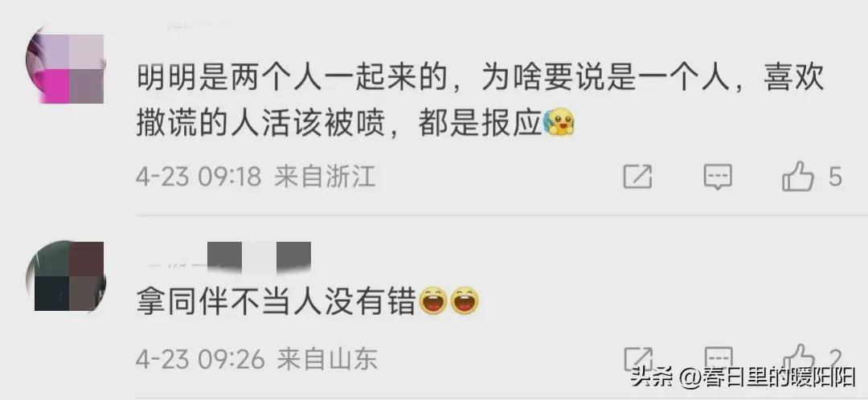The height and width of the screenshot is (400, 868).
Task: Tap the share icon on the Zhejiang comment
Action: click(x=637, y=177)
